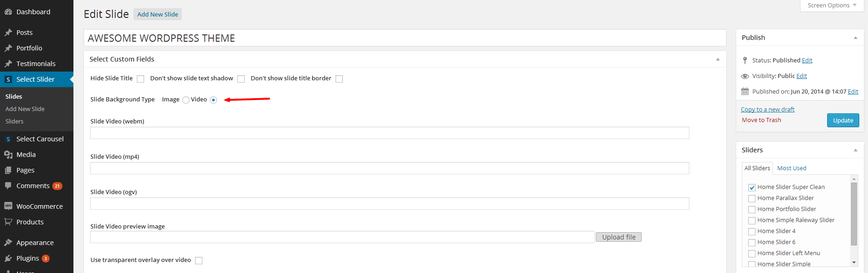Select the Image background type radio
This screenshot has width=868, height=273.
tap(186, 100)
